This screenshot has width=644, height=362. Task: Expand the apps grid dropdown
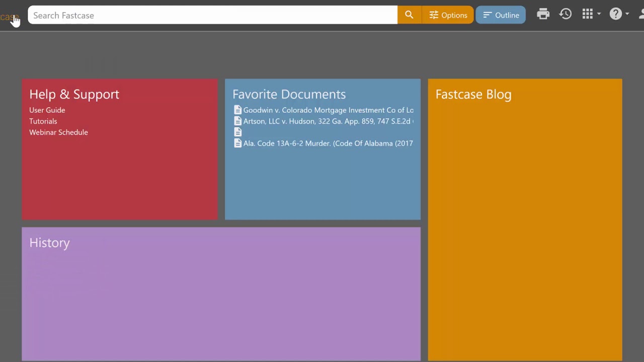coord(591,15)
